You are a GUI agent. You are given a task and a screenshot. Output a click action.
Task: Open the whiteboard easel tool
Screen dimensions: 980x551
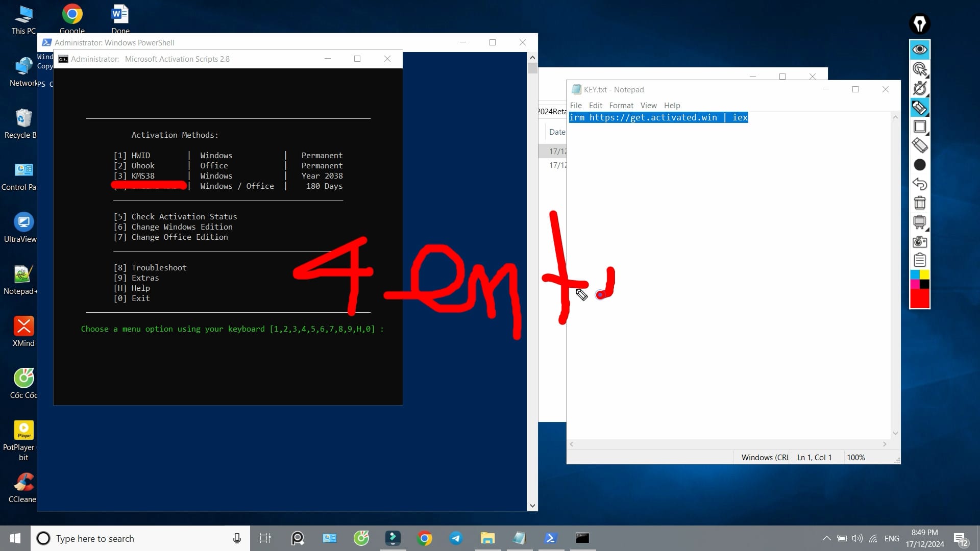(x=920, y=222)
